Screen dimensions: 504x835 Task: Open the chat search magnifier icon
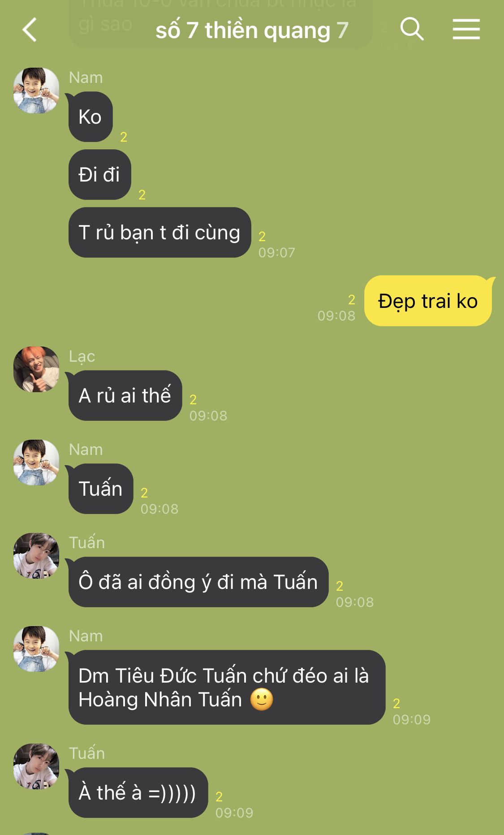(x=412, y=29)
